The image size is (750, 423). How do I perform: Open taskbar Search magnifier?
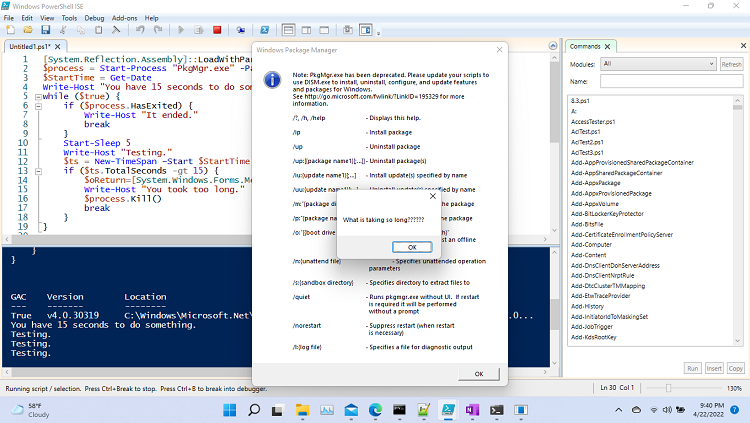pyautogui.click(x=254, y=410)
